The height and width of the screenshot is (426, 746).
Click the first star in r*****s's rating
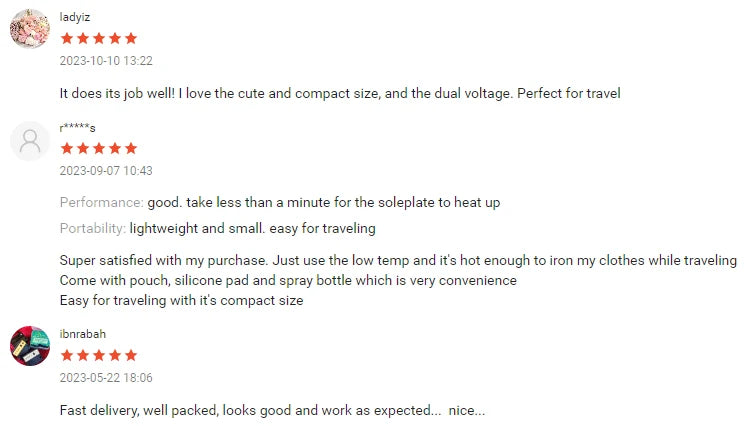67,149
